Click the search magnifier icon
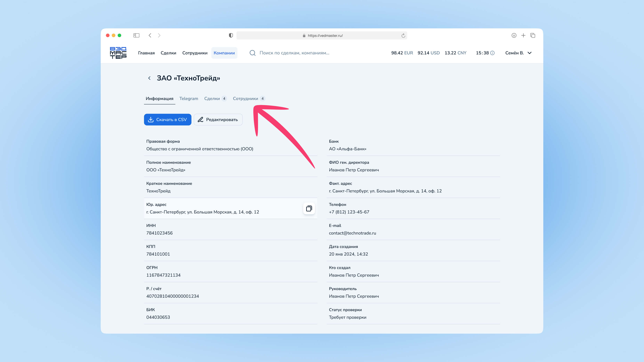Image resolution: width=644 pixels, height=362 pixels. click(253, 53)
